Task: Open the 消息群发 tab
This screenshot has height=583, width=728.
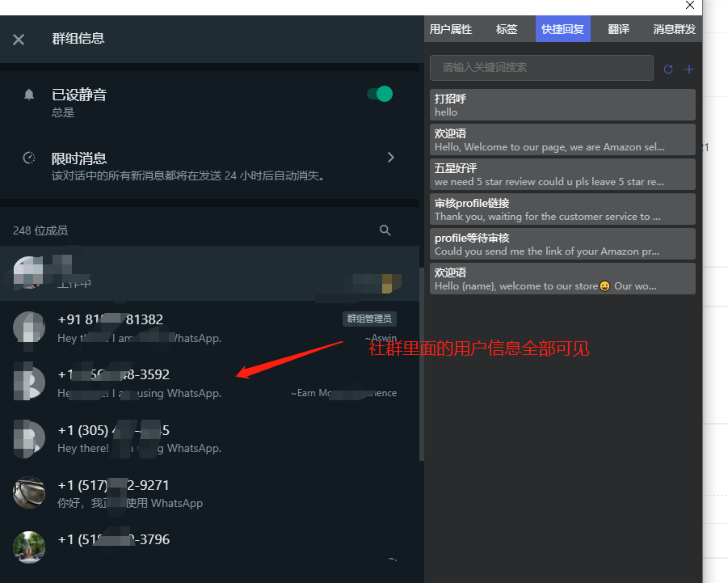Action: pos(675,29)
